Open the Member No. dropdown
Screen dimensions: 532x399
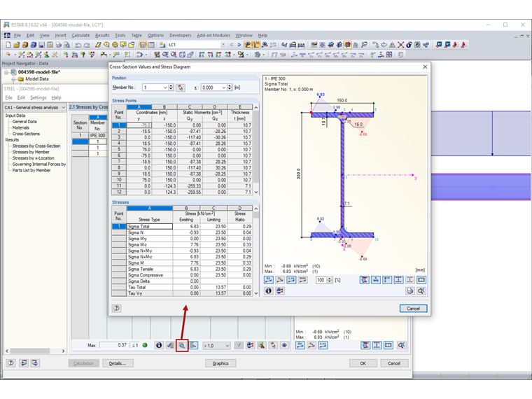click(166, 87)
